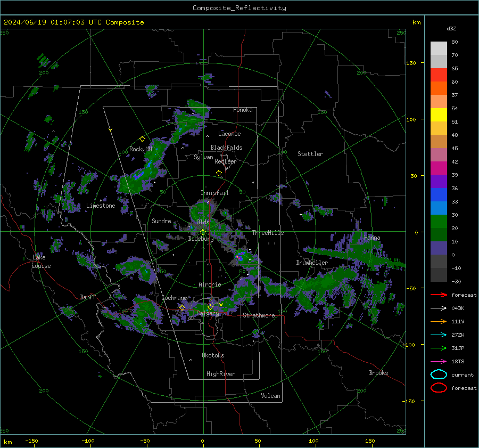Viewport: 479px width, 448px height.
Task: Click the Lake Louise label
Action: 41,262
